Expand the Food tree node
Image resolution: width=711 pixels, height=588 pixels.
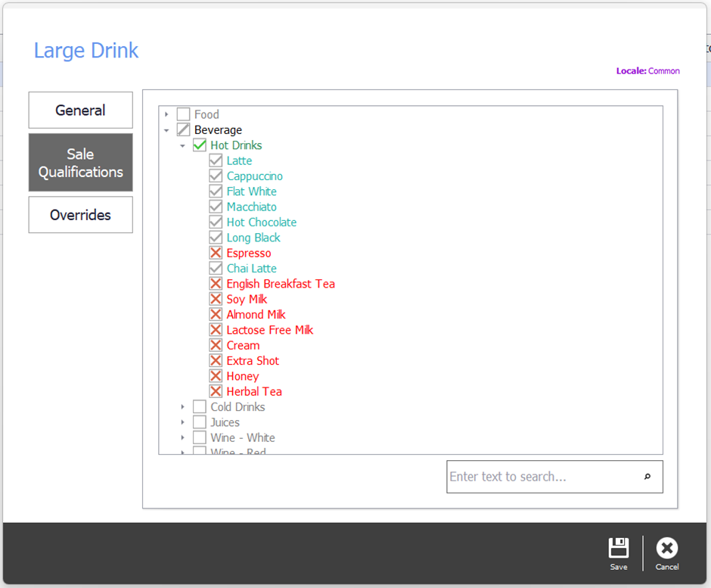click(x=166, y=114)
